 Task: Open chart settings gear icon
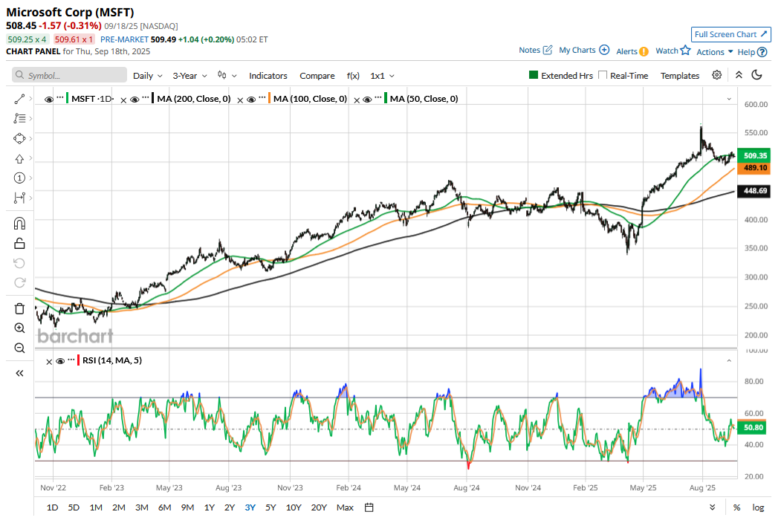pos(717,75)
